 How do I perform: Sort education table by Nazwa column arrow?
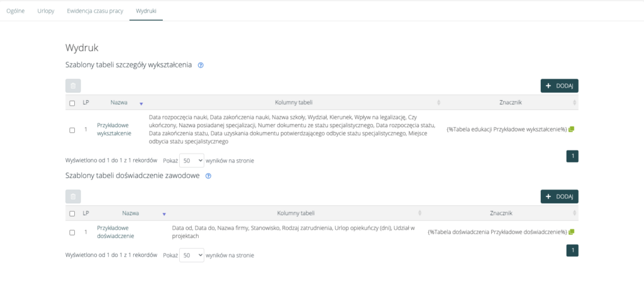click(142, 103)
